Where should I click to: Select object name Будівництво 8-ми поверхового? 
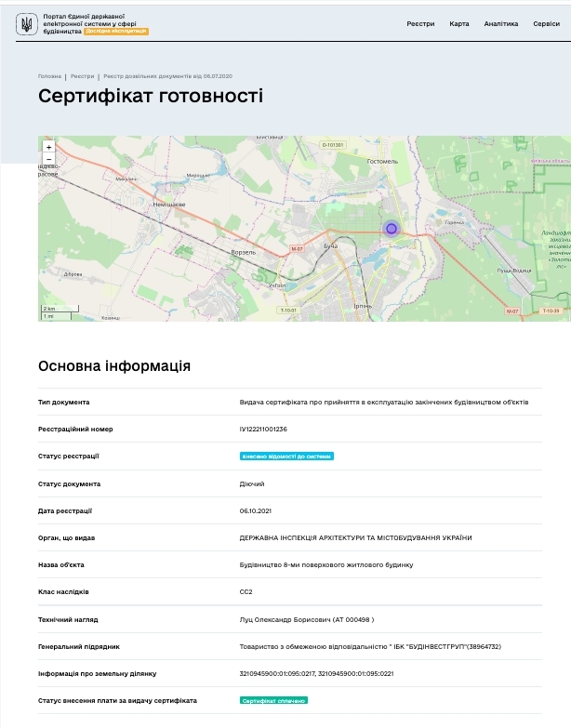(x=326, y=565)
